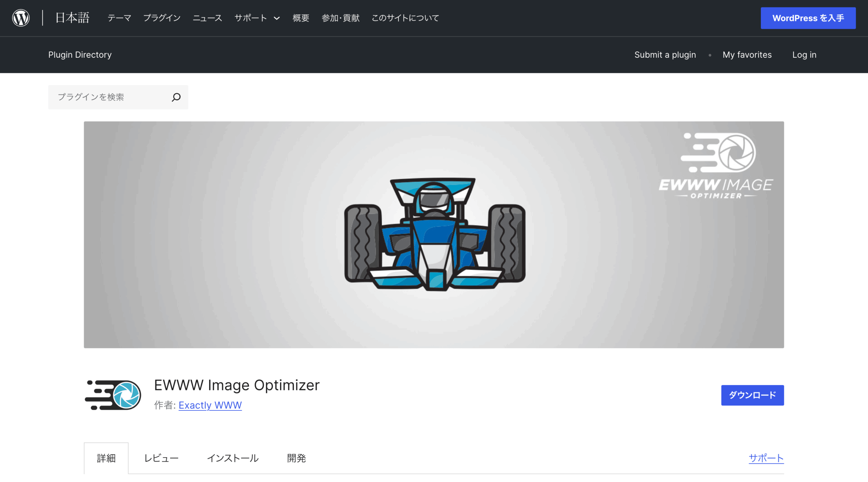Viewport: 868px width, 482px height.
Task: Focus the プラグインを検索 search field
Action: point(118,97)
